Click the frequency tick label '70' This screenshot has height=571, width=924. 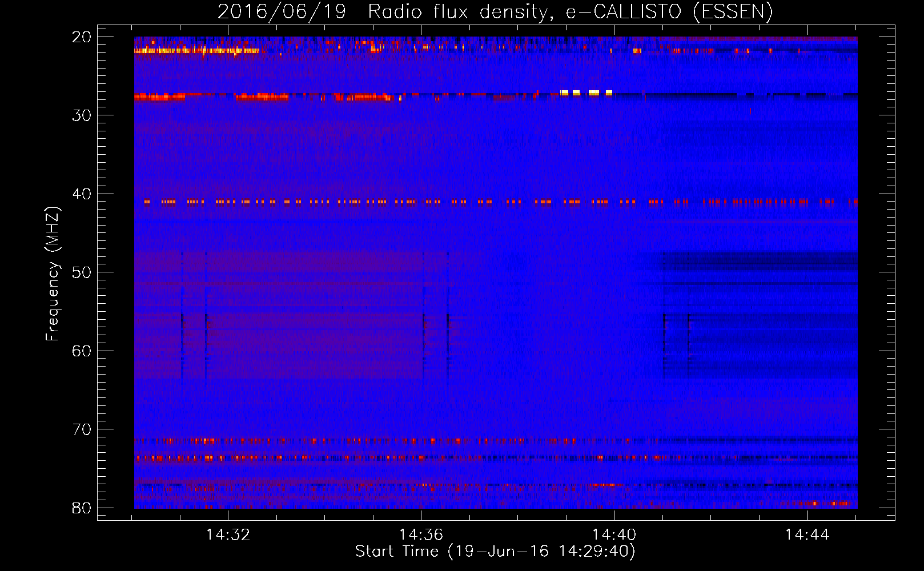pos(82,429)
